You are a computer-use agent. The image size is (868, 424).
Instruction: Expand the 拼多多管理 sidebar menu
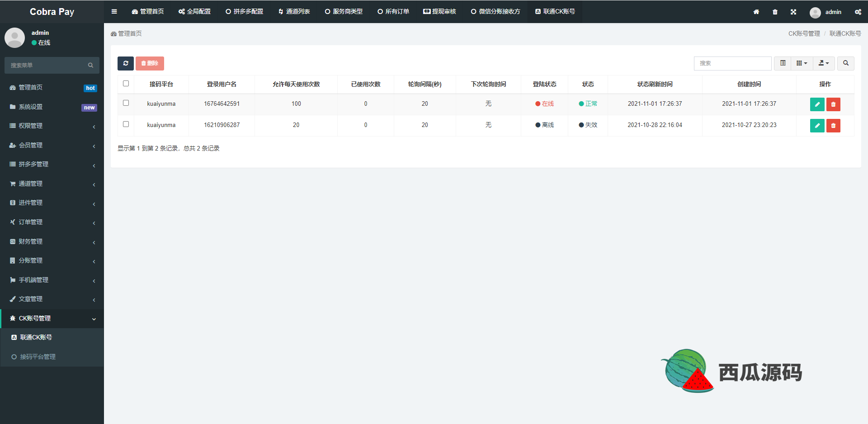click(x=52, y=165)
